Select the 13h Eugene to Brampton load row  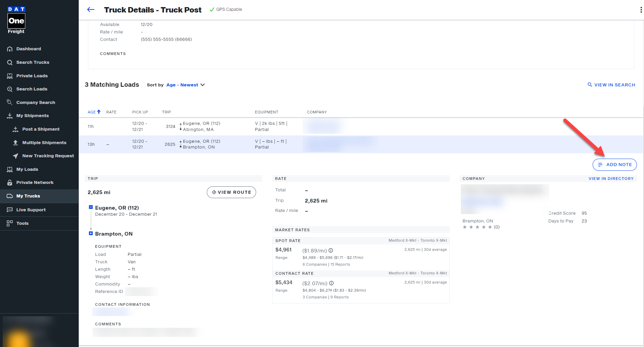tap(361, 144)
